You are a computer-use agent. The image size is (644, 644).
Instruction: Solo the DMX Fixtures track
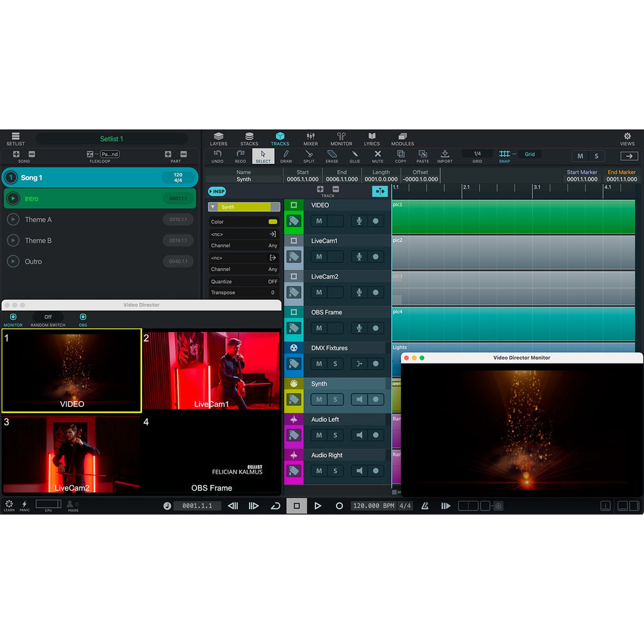pos(335,364)
